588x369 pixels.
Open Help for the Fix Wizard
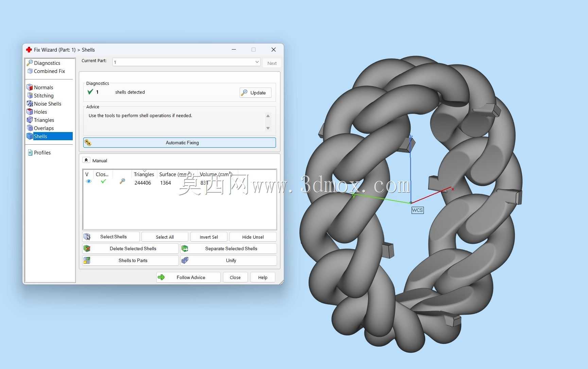263,277
